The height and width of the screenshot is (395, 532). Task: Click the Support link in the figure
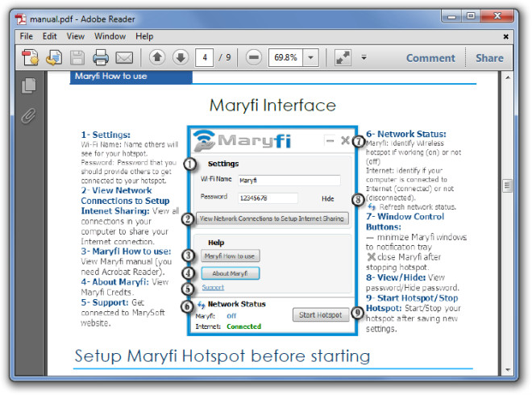click(213, 288)
